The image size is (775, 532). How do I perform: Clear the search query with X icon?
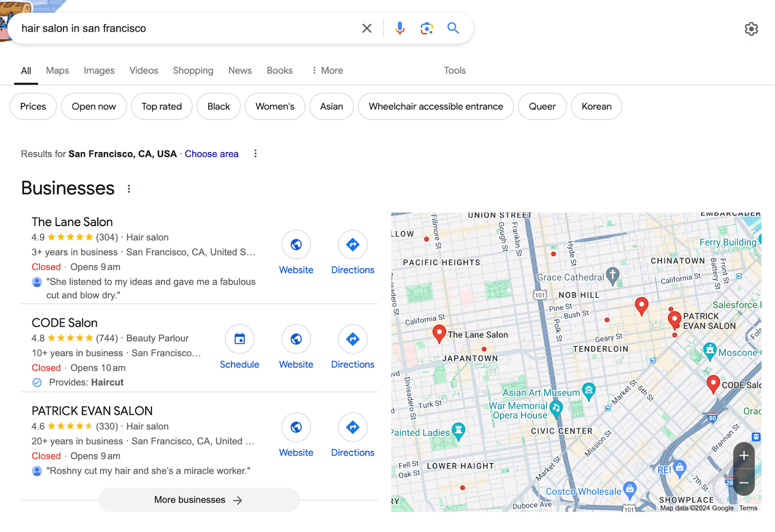[x=367, y=29]
